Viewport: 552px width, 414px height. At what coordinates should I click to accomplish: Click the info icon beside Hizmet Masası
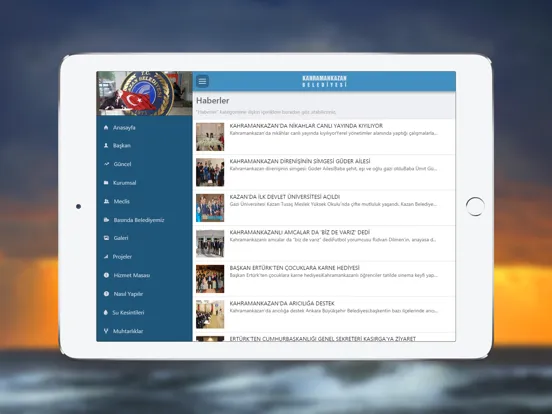(106, 275)
